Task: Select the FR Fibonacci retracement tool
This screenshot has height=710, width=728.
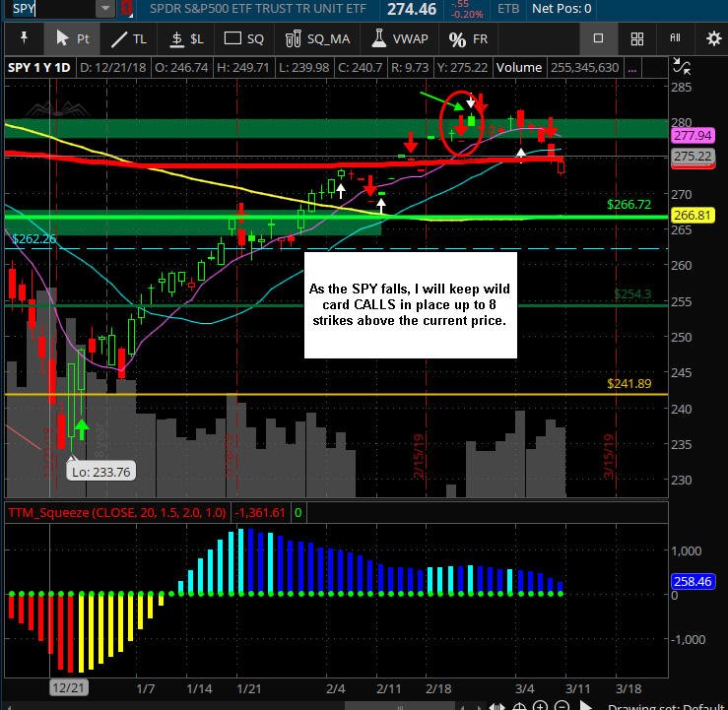Action: tap(468, 39)
